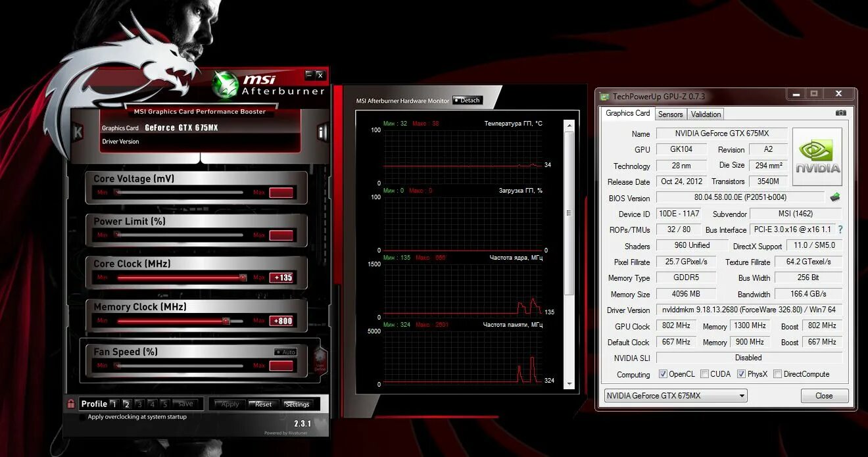Click the GPU usage graph

(462, 224)
